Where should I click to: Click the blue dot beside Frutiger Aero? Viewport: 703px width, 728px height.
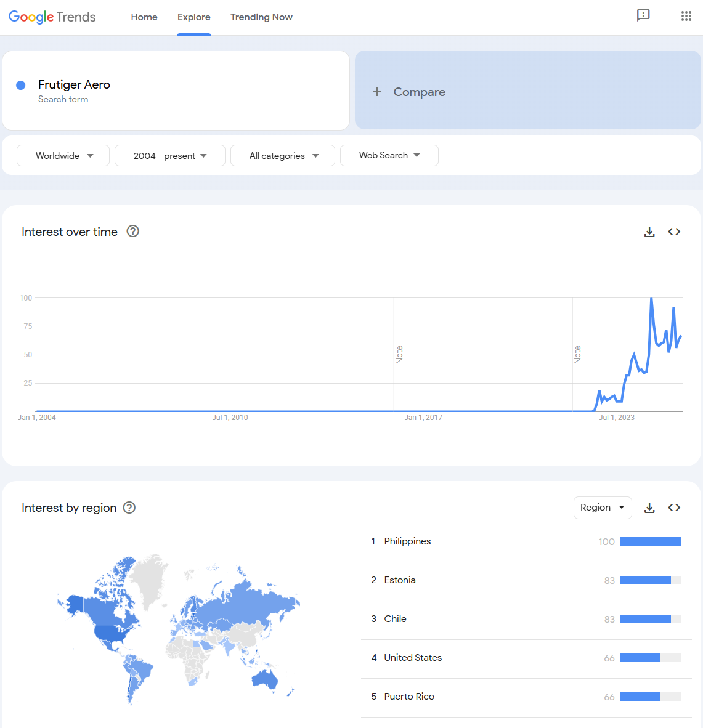pos(21,85)
